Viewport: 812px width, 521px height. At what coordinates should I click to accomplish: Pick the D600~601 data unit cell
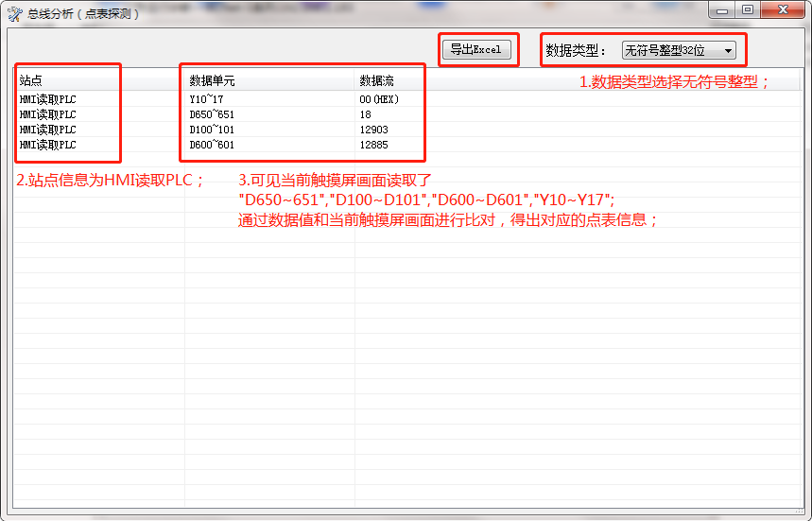211,145
